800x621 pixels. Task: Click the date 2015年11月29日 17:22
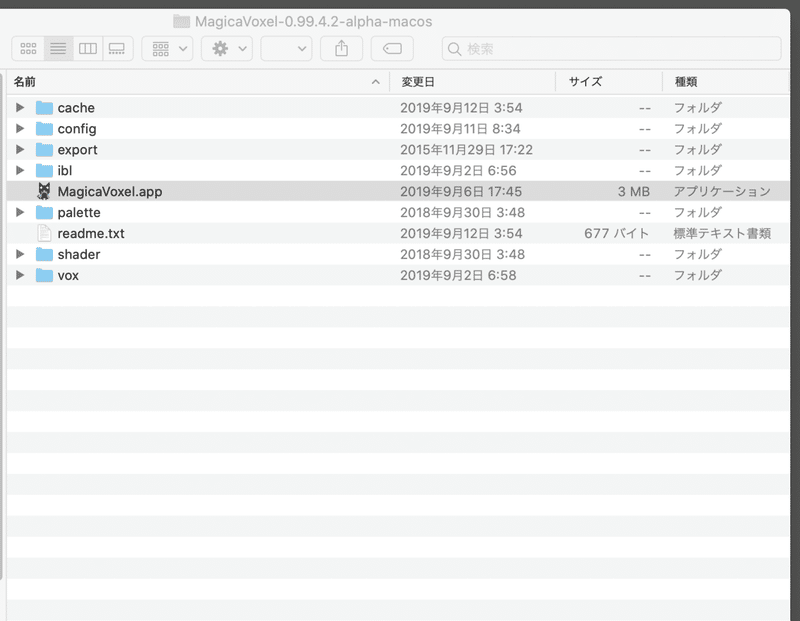466,150
